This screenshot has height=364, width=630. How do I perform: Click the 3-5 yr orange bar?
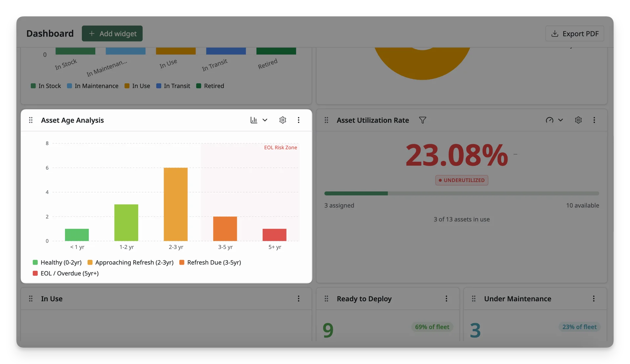coord(225,229)
